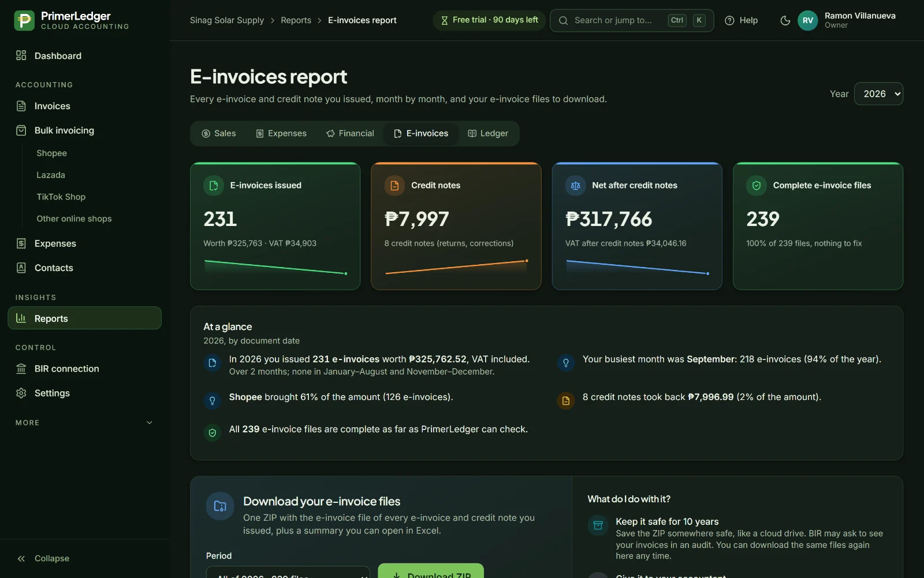Open Other online shops link

(74, 219)
